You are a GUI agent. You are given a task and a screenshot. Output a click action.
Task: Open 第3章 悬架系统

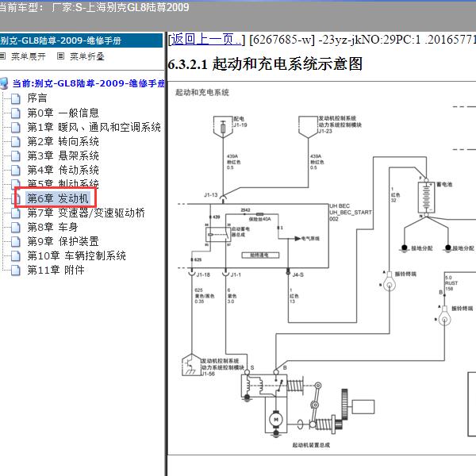(63, 155)
